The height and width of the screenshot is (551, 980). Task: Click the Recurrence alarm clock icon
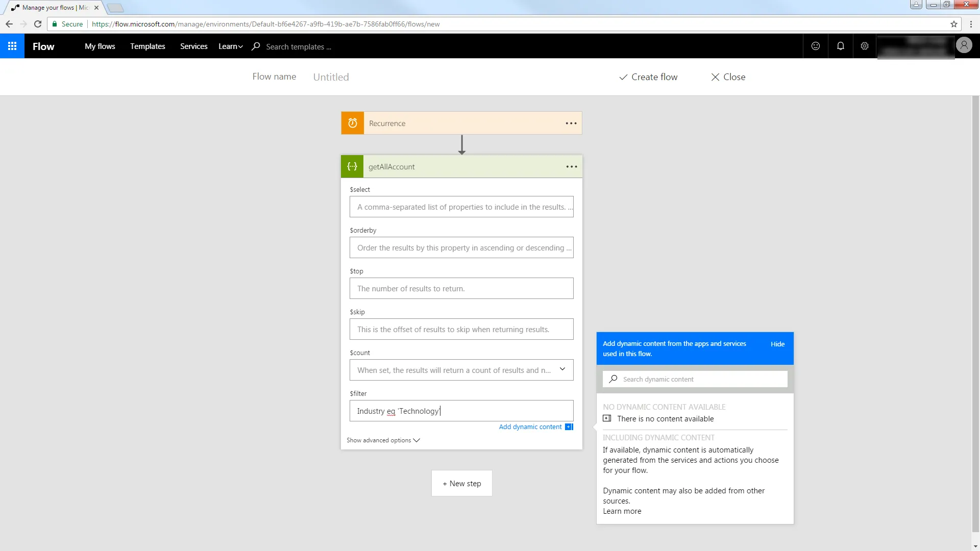pyautogui.click(x=352, y=123)
